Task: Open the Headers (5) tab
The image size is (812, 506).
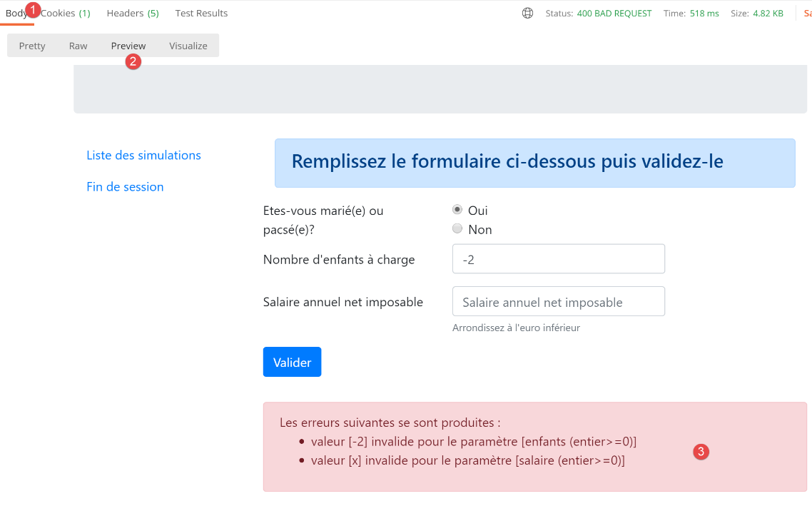Action: click(x=133, y=13)
